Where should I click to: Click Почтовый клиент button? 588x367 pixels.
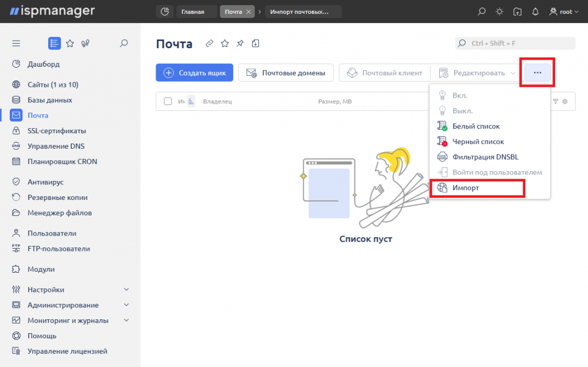coord(385,73)
